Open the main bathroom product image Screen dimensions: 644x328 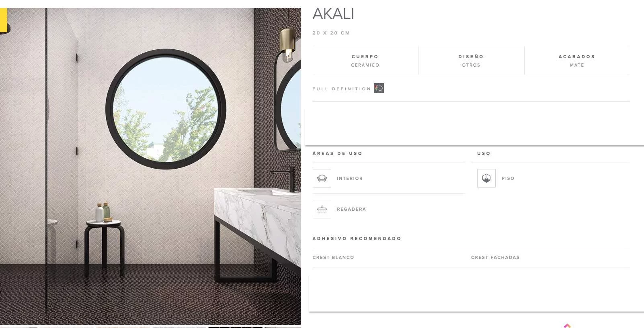pos(150,166)
